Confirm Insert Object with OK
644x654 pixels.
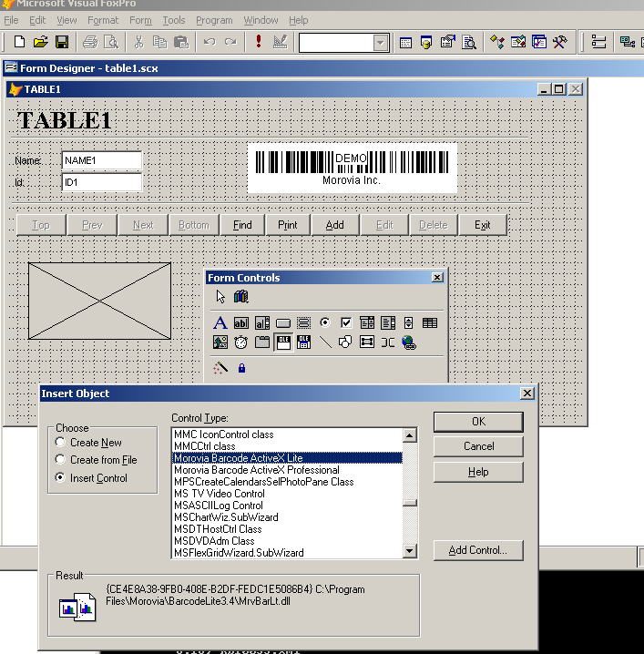[x=478, y=422]
